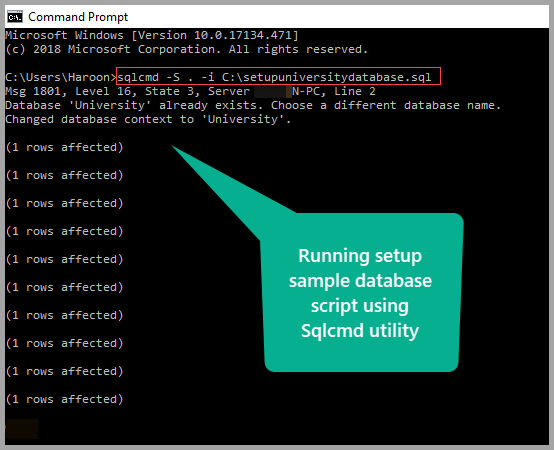Click the 'Changed database context' line
Screen dimensions: 554x450
(148, 119)
